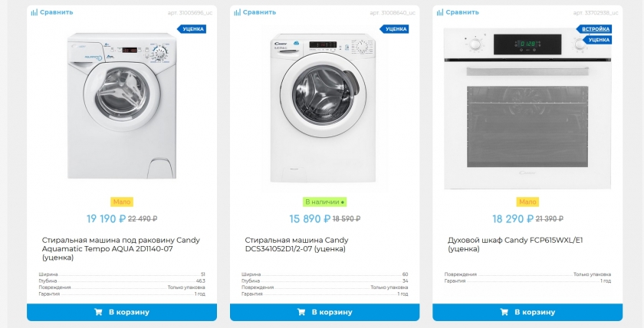The width and height of the screenshot is (644, 328).
Task: View the Candy DCS341052D1/2-07 washer photo
Action: pos(325,107)
